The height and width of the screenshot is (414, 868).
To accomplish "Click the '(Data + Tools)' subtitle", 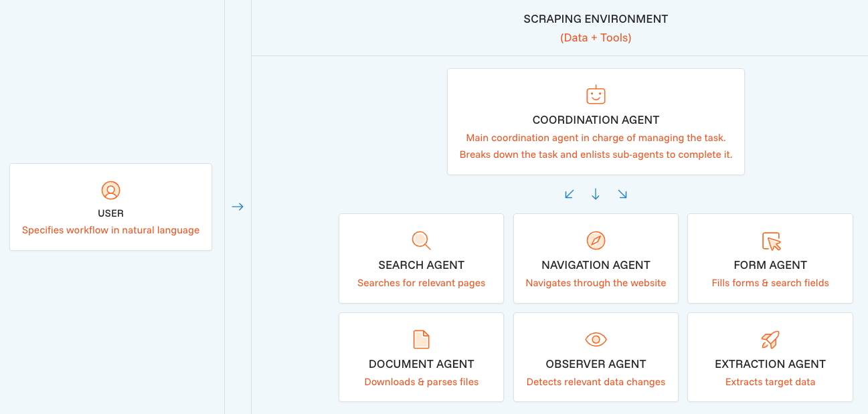I will (596, 37).
